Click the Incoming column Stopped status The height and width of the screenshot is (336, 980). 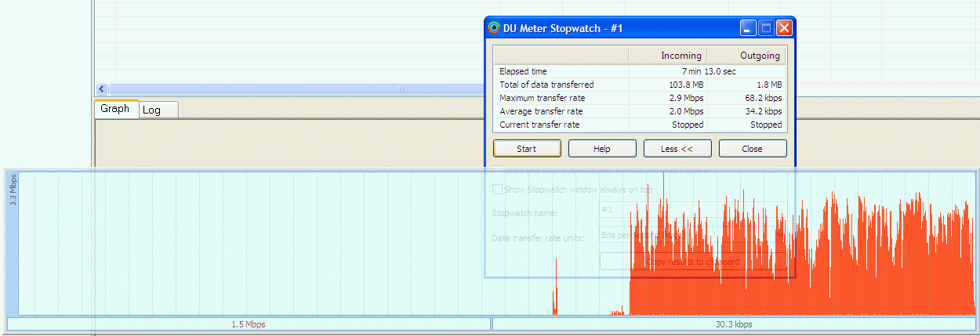click(688, 125)
